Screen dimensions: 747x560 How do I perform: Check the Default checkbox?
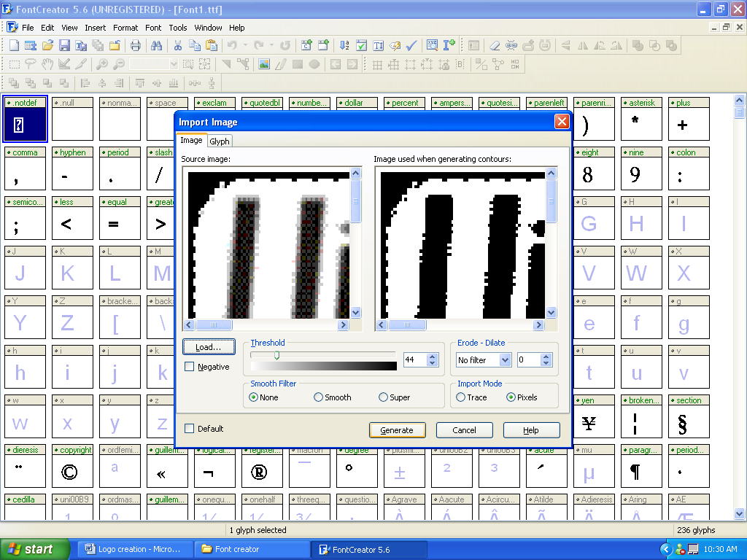(188, 429)
